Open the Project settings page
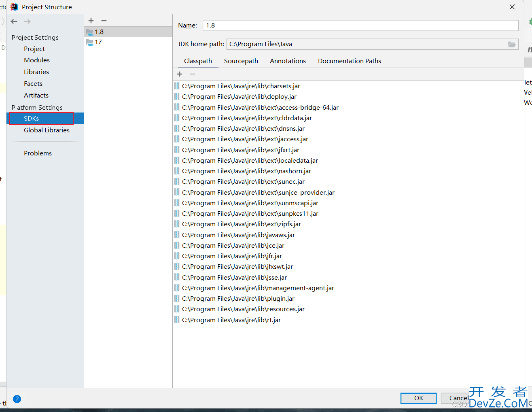This screenshot has width=532, height=412. 34,49
